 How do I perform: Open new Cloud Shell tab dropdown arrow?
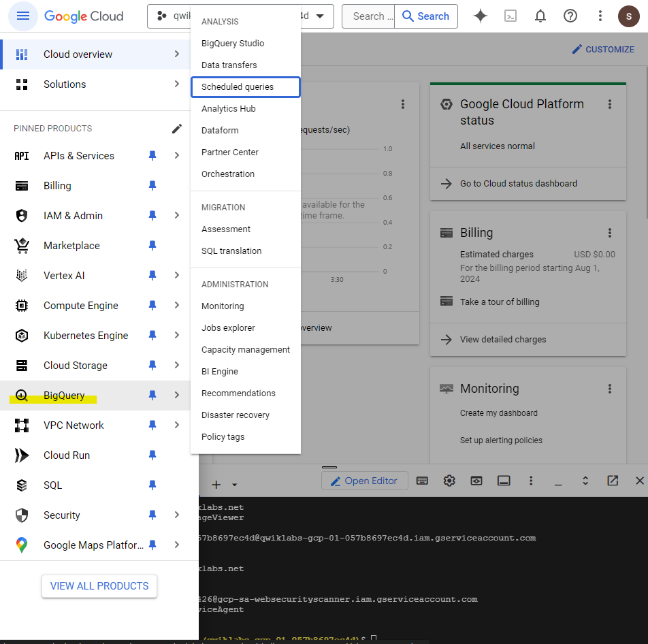234,485
